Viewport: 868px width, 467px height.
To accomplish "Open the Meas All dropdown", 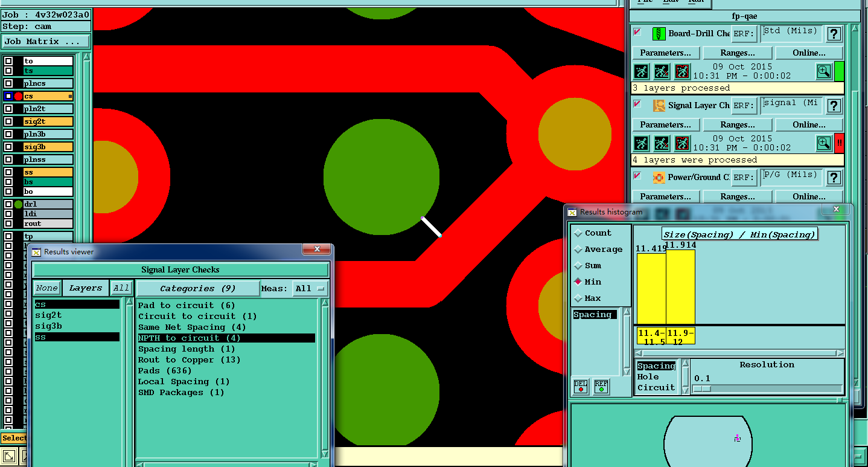I will coord(311,289).
